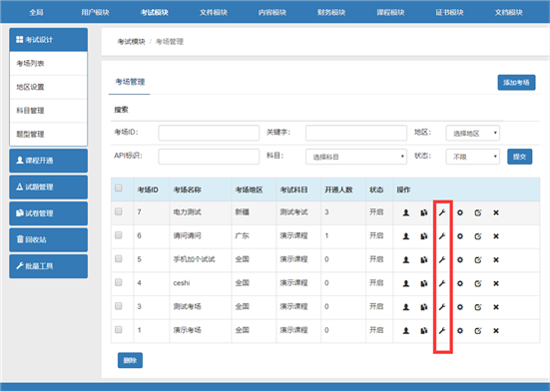The height and width of the screenshot is (392, 550).
Task: Click the copy files icon in row 电力测试
Action: click(x=423, y=212)
